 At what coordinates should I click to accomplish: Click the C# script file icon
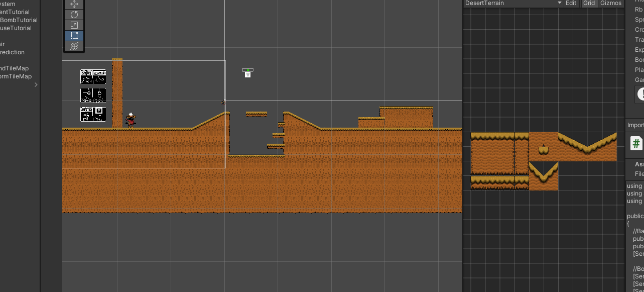tap(636, 143)
